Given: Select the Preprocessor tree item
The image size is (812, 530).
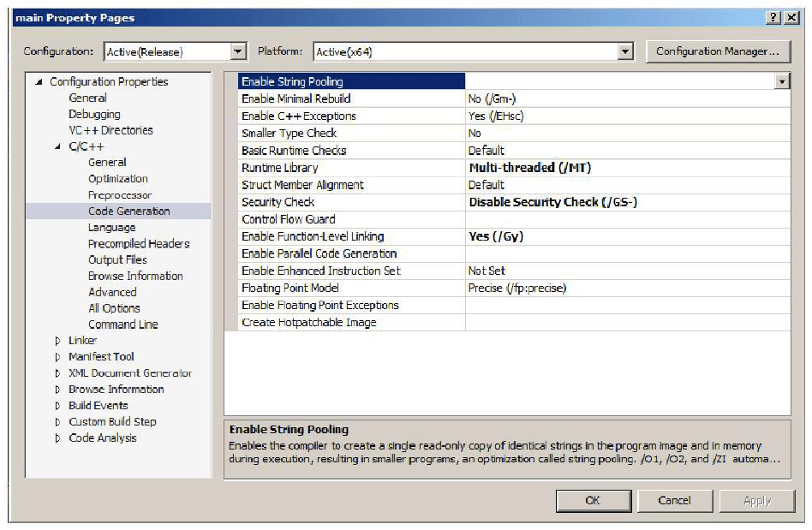Looking at the screenshot, I should click(119, 195).
